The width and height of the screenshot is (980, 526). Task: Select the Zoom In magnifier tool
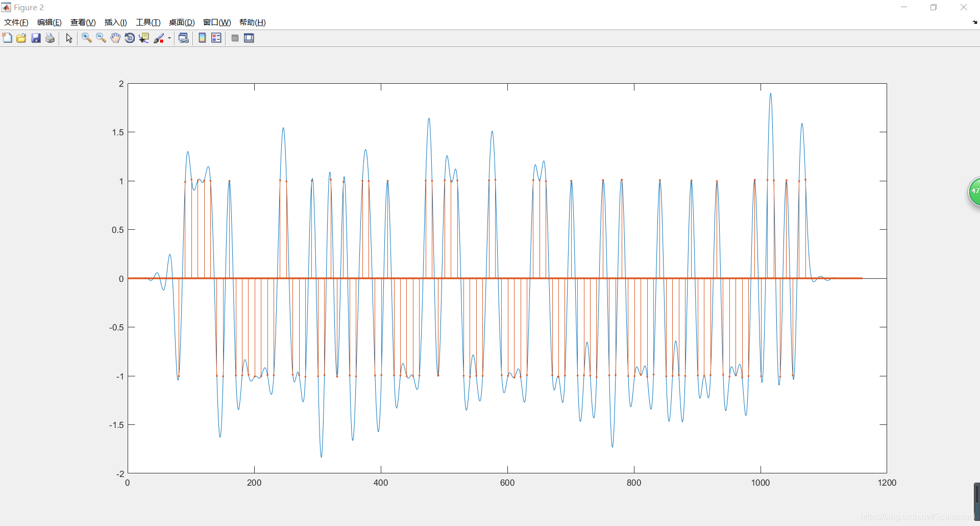coord(87,38)
